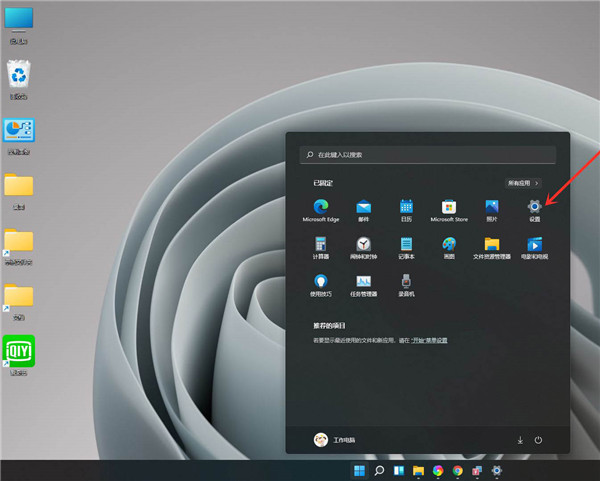Open the Start settings link
Screen dimensions: 600x481
coord(430,341)
